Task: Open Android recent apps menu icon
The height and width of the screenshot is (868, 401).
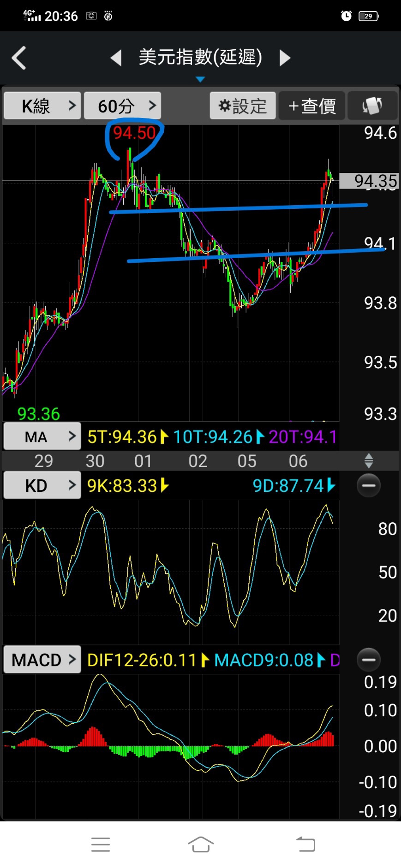Action: point(101,844)
